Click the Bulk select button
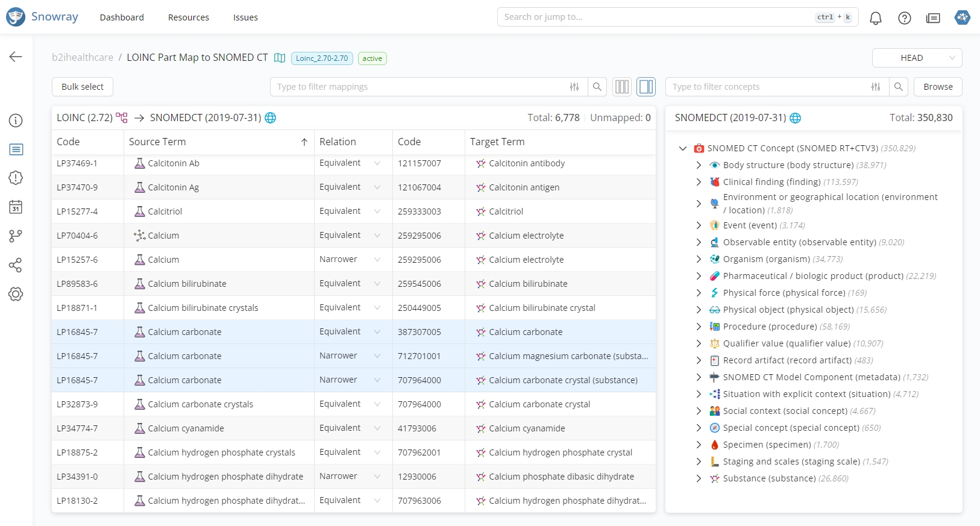This screenshot has height=526, width=980. coord(83,87)
